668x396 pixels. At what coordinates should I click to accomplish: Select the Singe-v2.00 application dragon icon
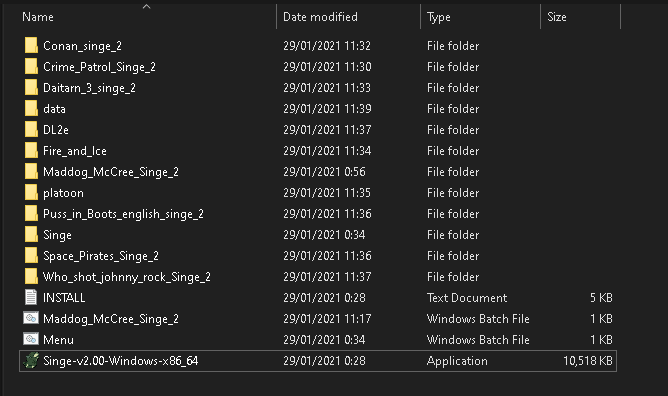[x=31, y=361]
